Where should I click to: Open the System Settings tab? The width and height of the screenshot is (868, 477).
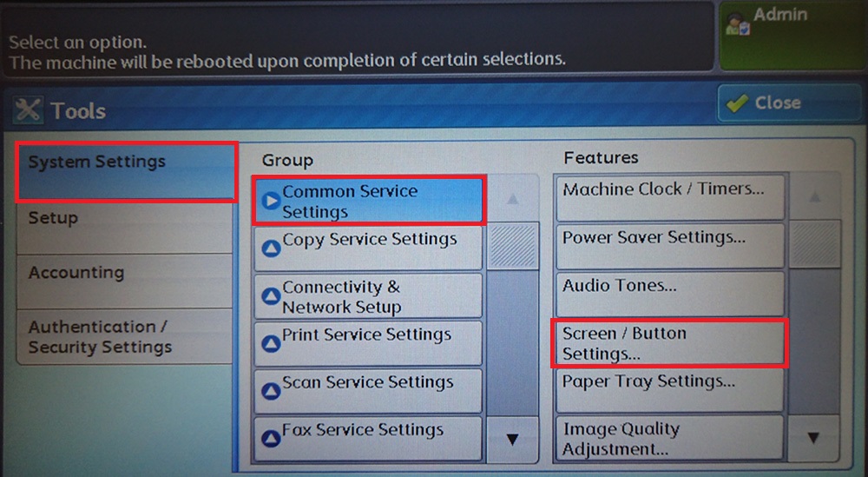tap(126, 172)
